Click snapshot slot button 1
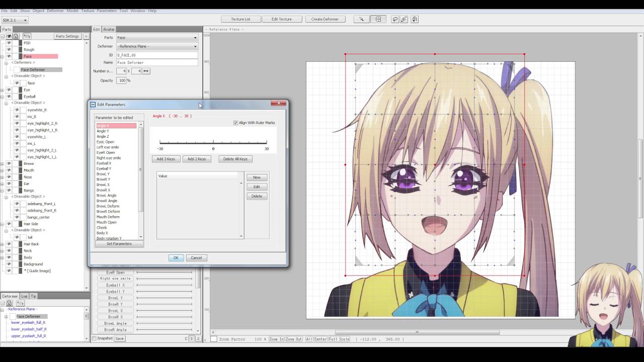 coord(191,339)
